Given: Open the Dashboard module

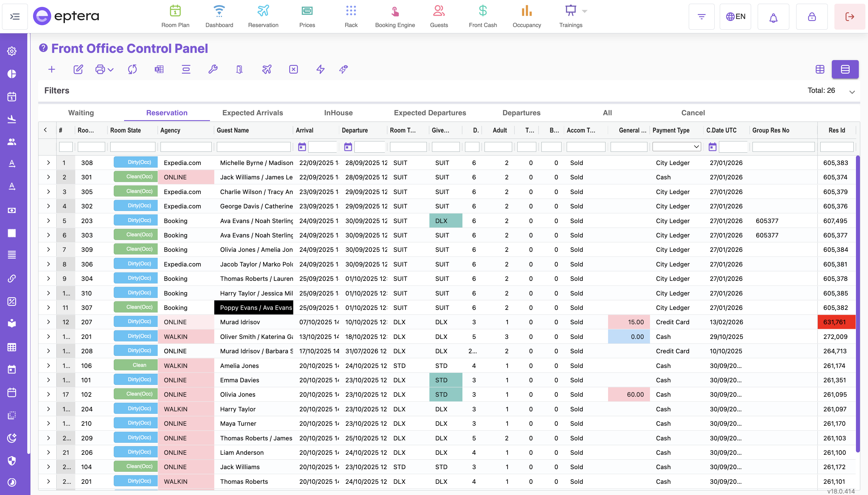Looking at the screenshot, I should (219, 16).
